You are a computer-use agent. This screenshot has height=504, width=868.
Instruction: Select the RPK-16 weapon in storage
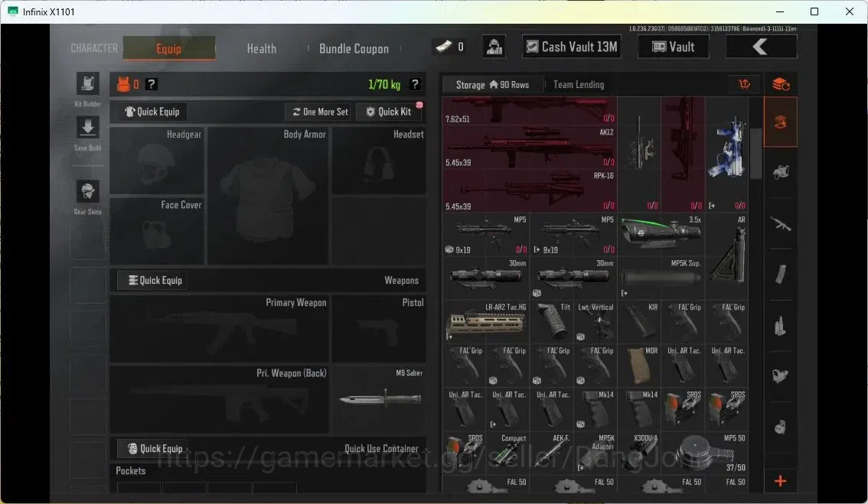pyautogui.click(x=530, y=191)
